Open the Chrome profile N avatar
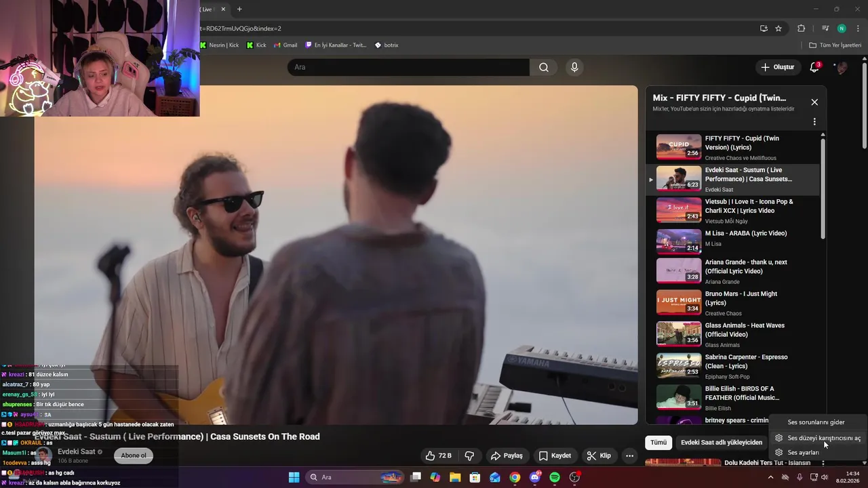868x488 pixels. coord(842,28)
